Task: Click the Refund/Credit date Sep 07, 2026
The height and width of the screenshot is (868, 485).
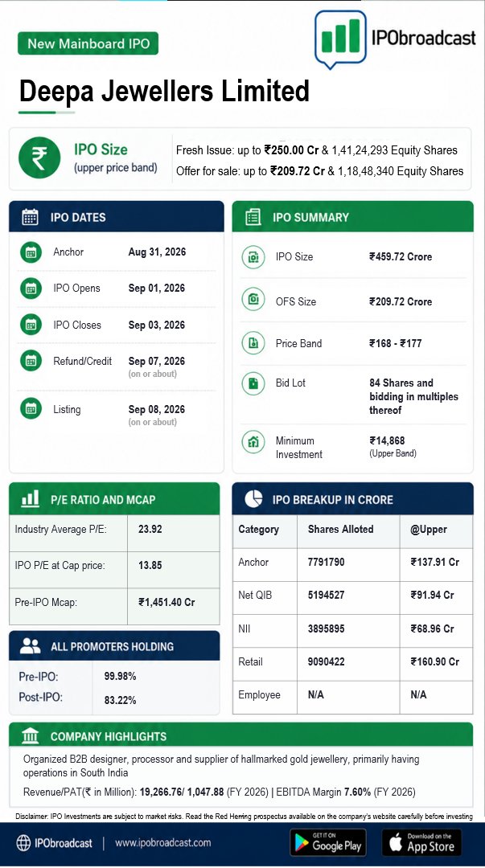Action: click(x=157, y=361)
